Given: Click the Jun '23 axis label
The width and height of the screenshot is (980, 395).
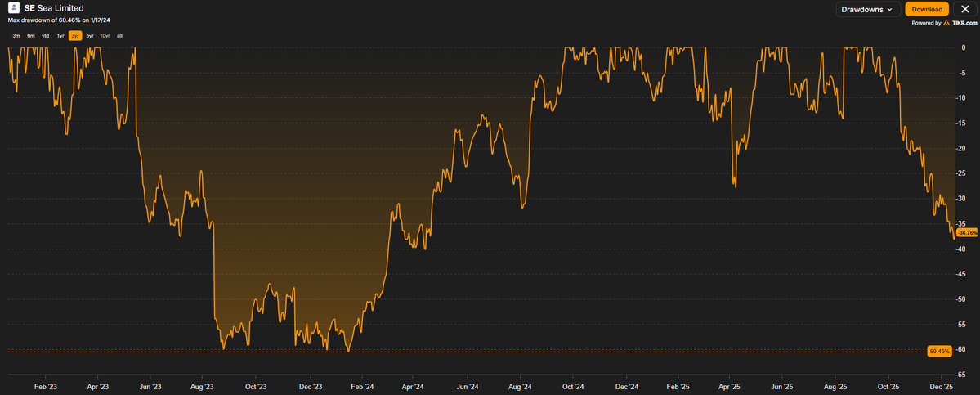Looking at the screenshot, I should pos(150,388).
